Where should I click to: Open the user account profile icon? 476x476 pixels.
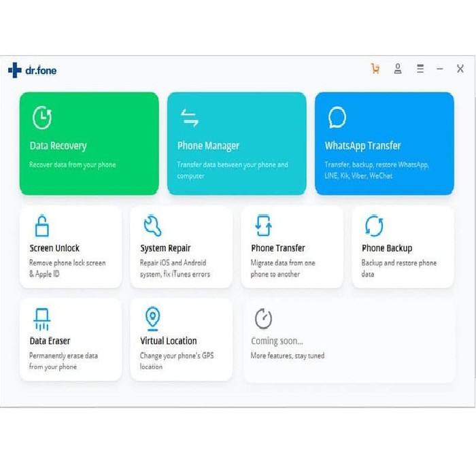click(x=398, y=69)
